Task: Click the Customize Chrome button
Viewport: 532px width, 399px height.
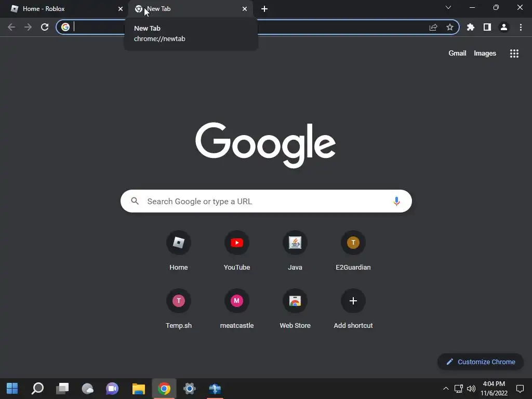Action: pyautogui.click(x=481, y=362)
